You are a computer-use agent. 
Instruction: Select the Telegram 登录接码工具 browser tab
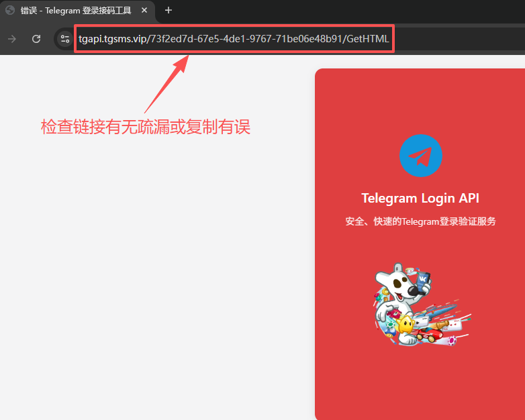77,11
